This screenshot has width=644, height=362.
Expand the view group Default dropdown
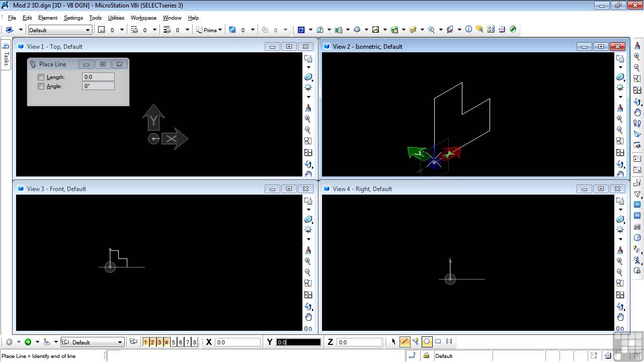120,342
